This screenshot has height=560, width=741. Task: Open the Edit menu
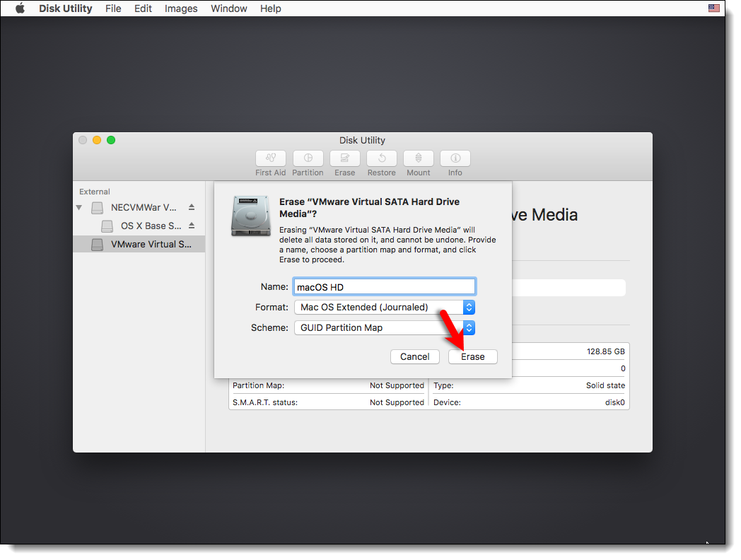pos(143,8)
